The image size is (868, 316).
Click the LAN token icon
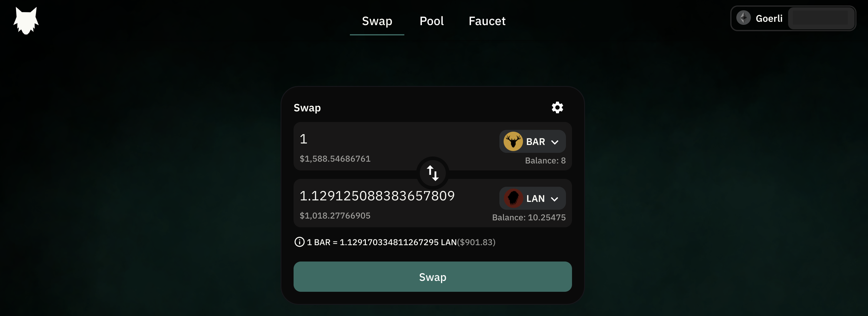click(514, 198)
